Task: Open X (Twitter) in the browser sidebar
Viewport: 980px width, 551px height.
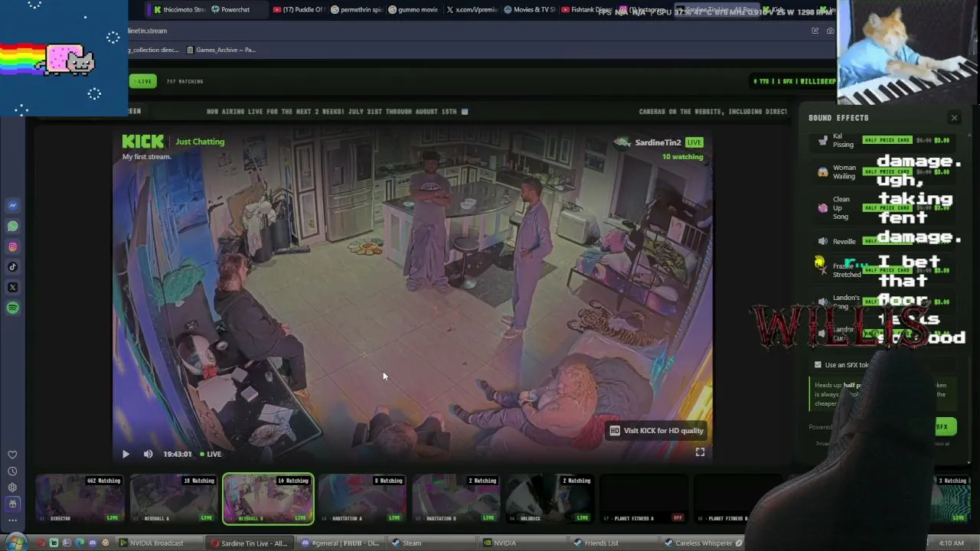Action: click(x=12, y=288)
